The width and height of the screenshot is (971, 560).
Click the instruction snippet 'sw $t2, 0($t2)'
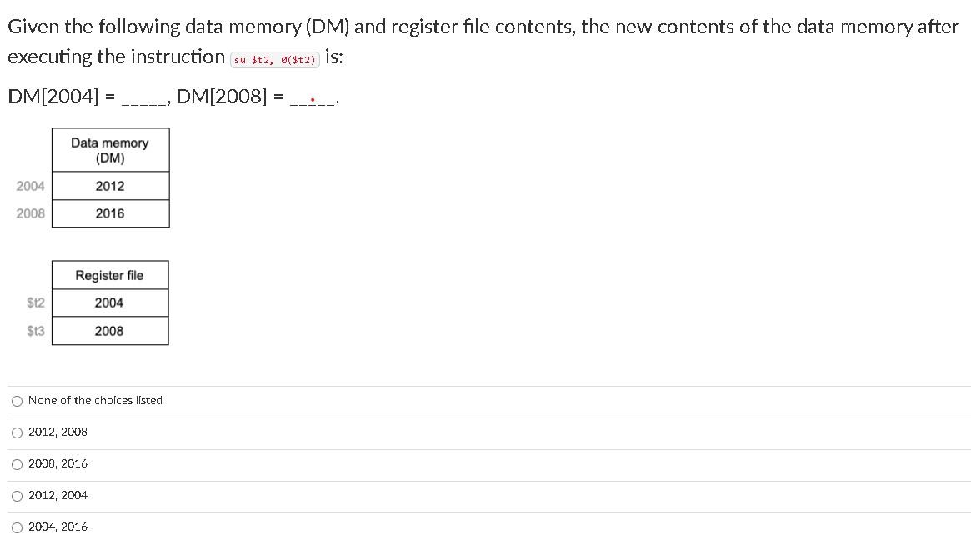click(274, 58)
